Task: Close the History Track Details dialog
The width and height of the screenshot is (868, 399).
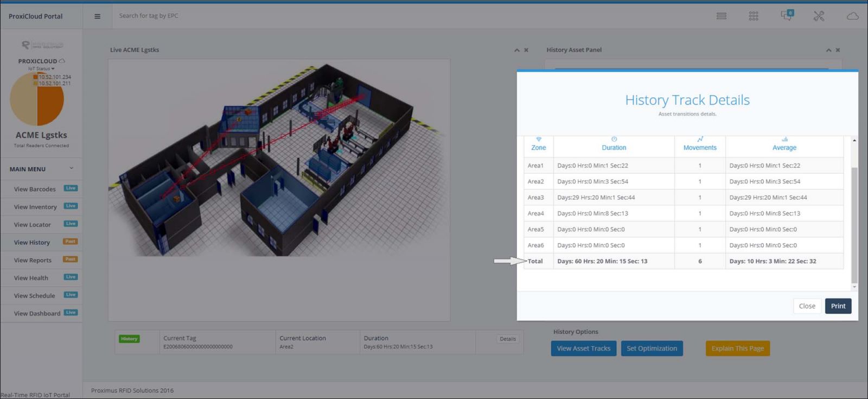Action: point(807,306)
